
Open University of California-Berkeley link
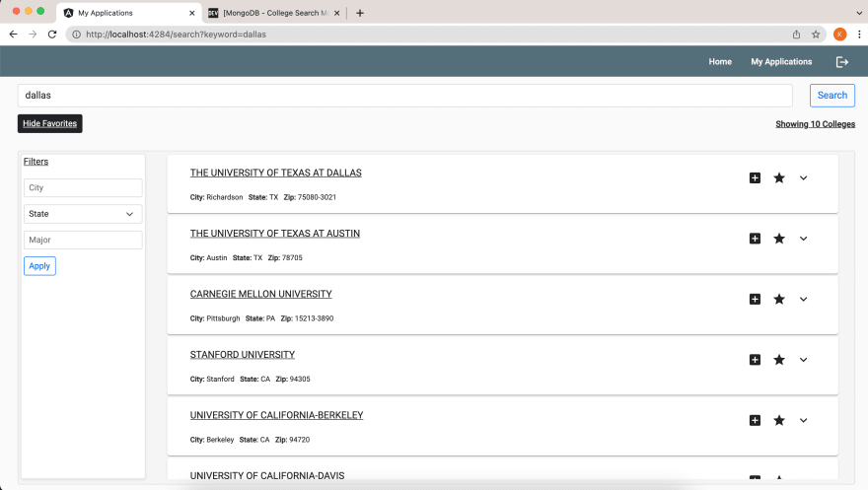[276, 415]
